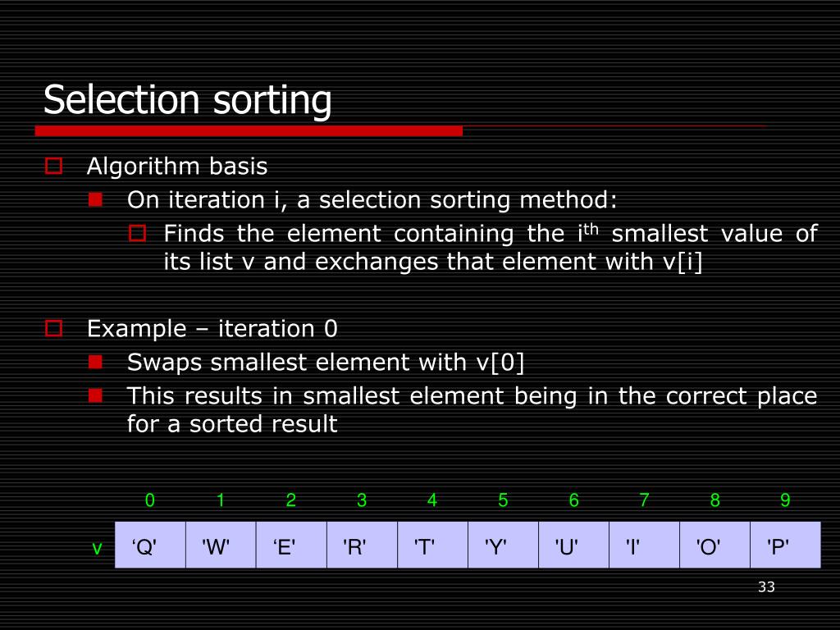Click the Selection sorting slide title
Viewport: 840px width, 630px height.
click(x=188, y=100)
